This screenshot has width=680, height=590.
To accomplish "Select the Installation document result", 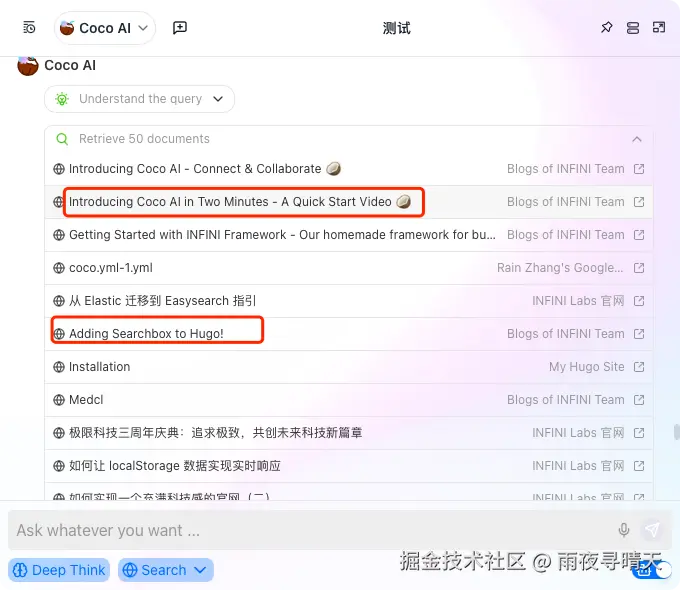I will click(349, 367).
